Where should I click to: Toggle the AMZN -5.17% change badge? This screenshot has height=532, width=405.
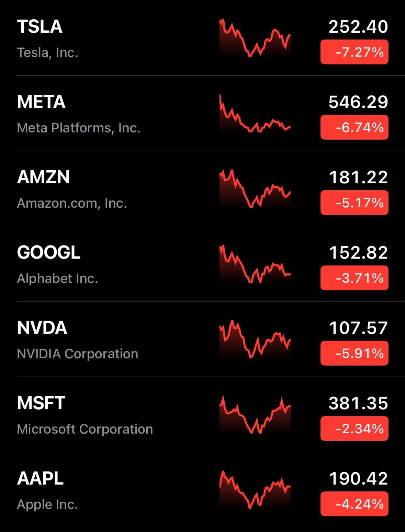pyautogui.click(x=355, y=203)
